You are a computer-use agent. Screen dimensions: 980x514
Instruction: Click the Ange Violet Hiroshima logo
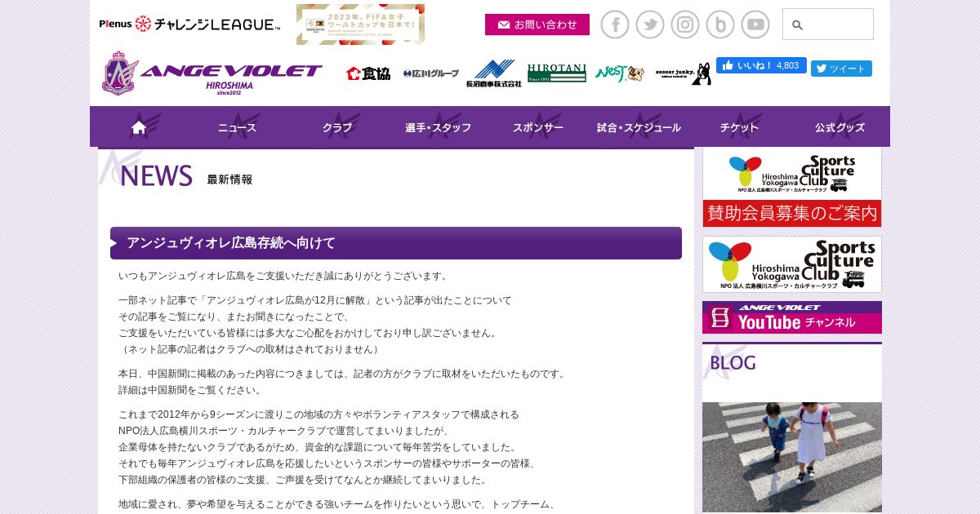coord(212,73)
